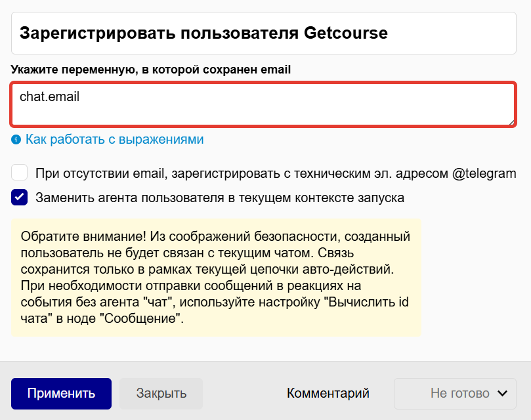Apply changes using the blue confirm button
This screenshot has width=531, height=420.
(x=61, y=393)
